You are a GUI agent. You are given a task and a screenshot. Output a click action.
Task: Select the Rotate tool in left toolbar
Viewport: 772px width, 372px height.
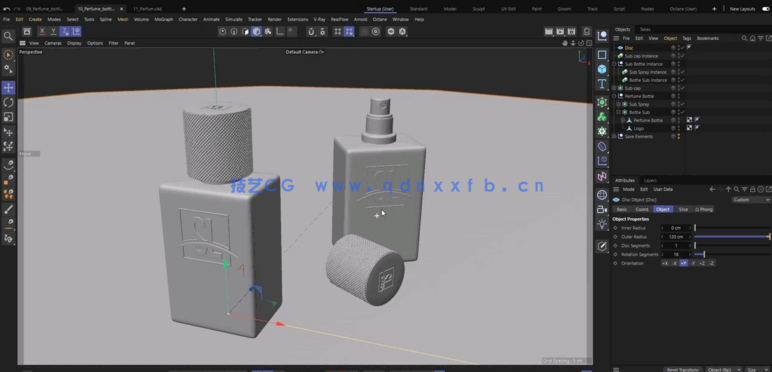point(8,102)
